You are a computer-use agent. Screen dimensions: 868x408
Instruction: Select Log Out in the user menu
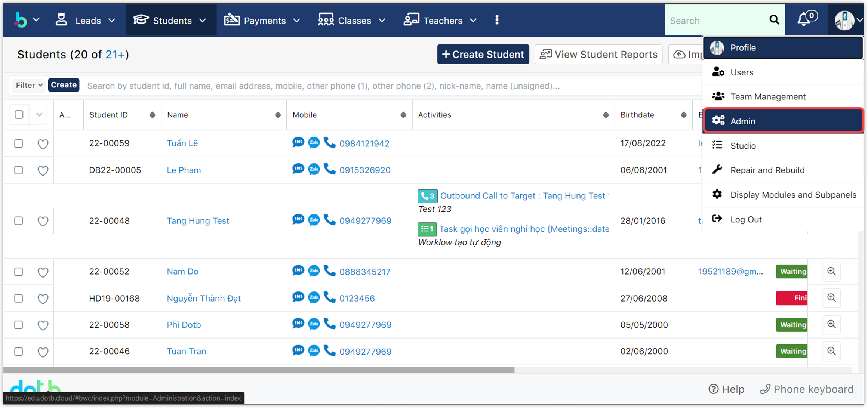(745, 219)
